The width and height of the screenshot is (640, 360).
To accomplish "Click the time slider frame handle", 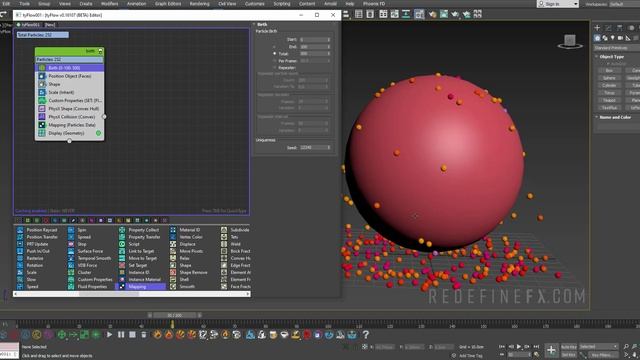I will pyautogui.click(x=174, y=315).
